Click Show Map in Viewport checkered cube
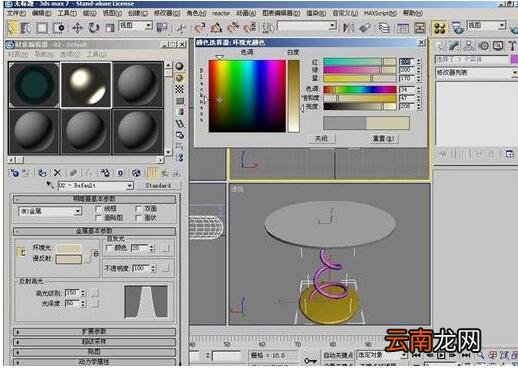This screenshot has height=369, width=518. tap(136, 173)
